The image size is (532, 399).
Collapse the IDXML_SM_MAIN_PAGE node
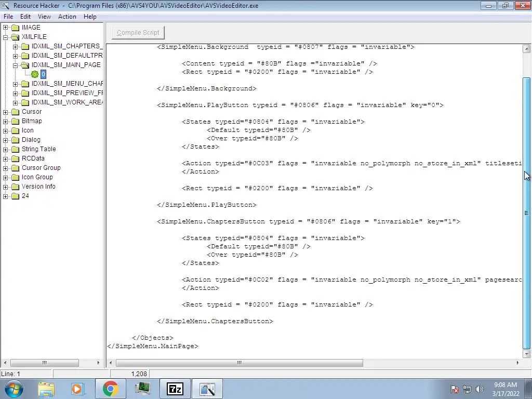(15, 65)
